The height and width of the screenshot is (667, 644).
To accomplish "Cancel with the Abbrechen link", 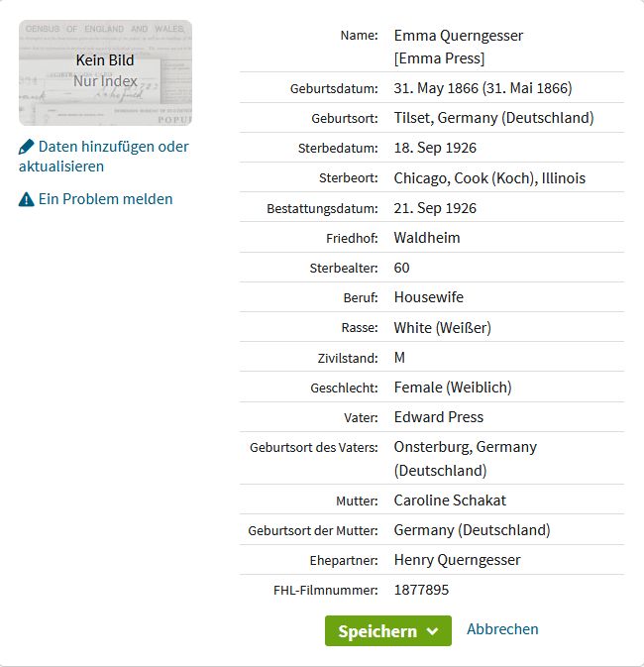I will pyautogui.click(x=502, y=629).
